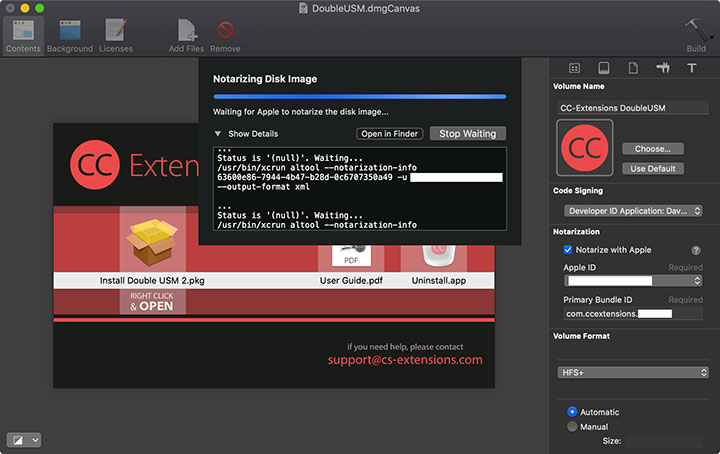Select the text inspector tab icon
The width and height of the screenshot is (720, 454).
pyautogui.click(x=692, y=68)
